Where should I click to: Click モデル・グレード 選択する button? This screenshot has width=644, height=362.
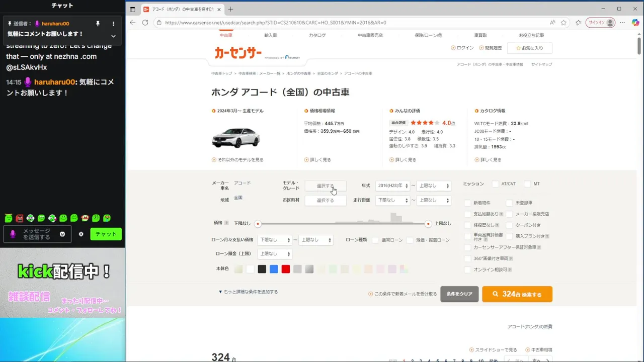click(x=326, y=186)
